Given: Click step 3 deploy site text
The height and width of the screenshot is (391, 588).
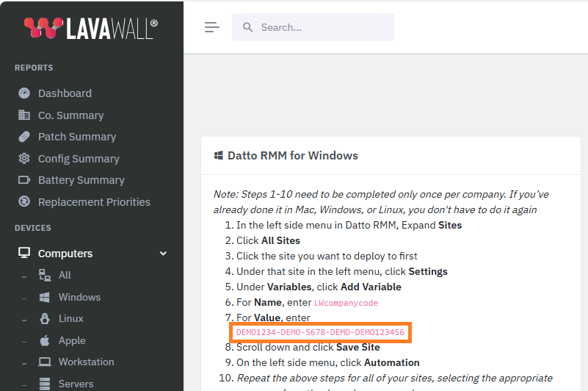Looking at the screenshot, I should (327, 257).
